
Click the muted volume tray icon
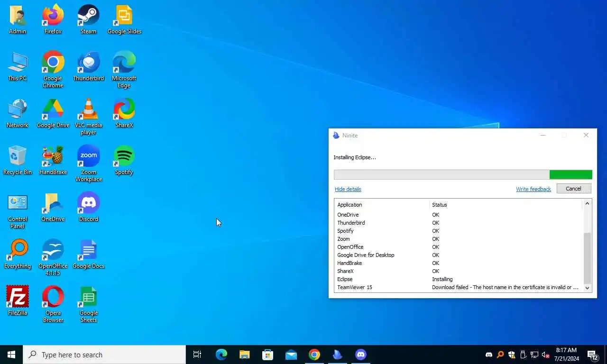coord(545,355)
